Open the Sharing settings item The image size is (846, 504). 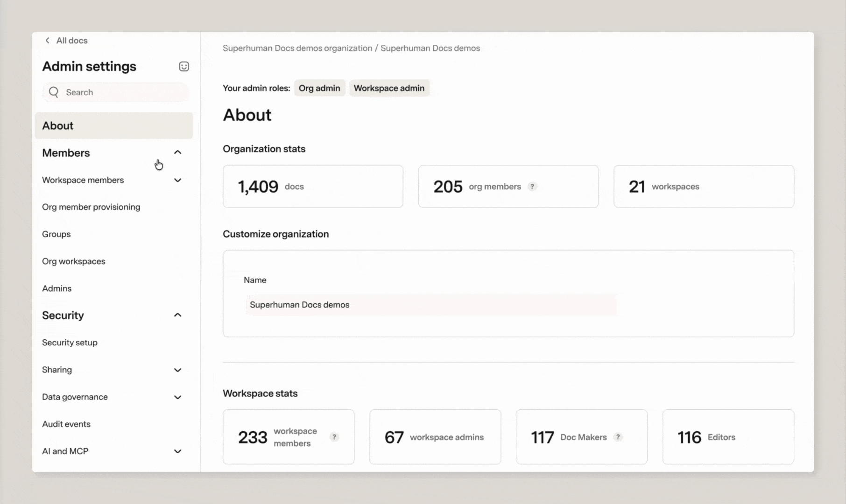click(57, 370)
